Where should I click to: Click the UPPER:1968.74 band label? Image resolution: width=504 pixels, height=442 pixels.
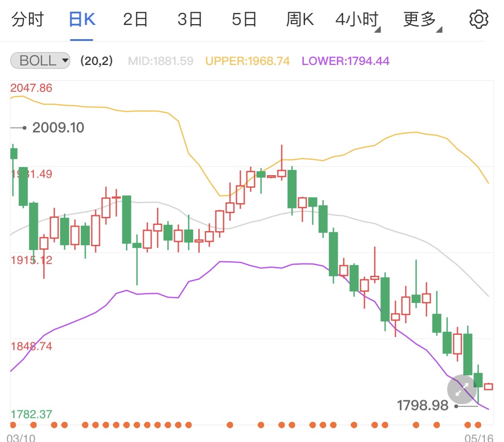[x=248, y=61]
